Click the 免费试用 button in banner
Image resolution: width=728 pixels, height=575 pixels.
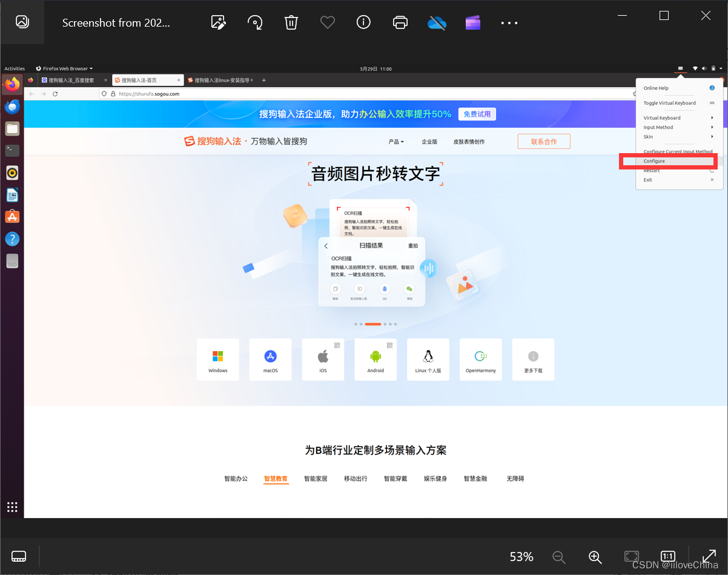pos(477,114)
